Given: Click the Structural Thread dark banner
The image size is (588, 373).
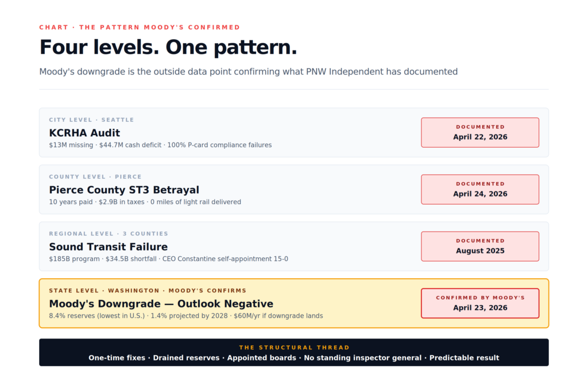Looking at the screenshot, I should (x=293, y=352).
